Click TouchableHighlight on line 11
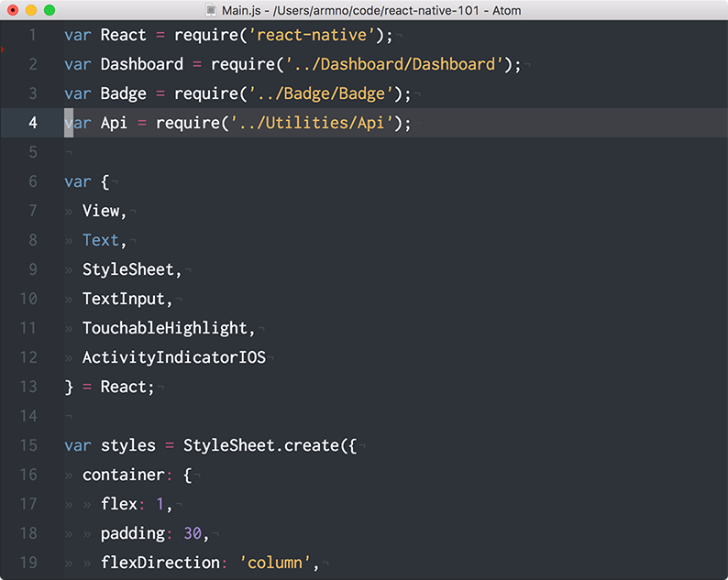728x580 pixels. tap(165, 328)
